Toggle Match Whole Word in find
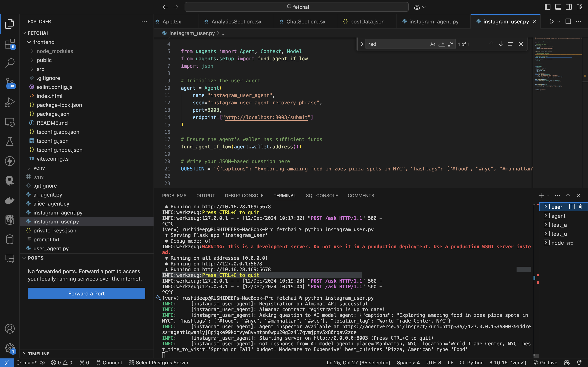Viewport: 588px width, 367px height. click(x=442, y=44)
